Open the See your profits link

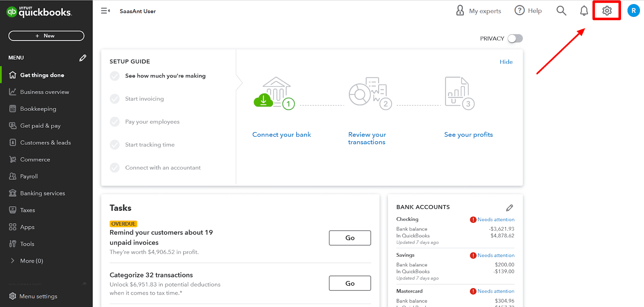tap(469, 135)
